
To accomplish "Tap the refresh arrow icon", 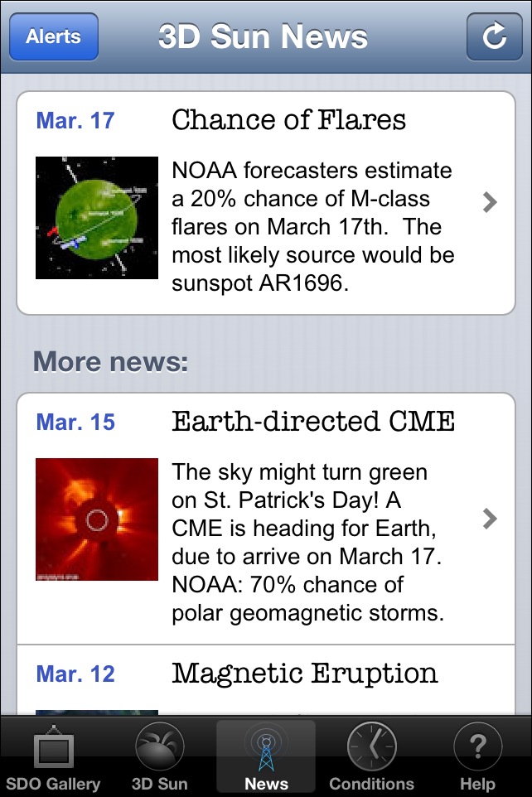I will (494, 36).
